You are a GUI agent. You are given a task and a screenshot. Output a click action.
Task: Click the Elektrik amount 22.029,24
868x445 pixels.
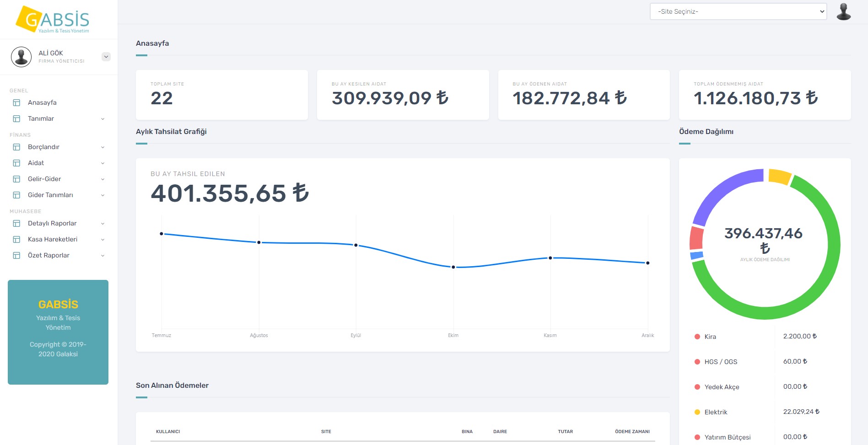point(801,412)
